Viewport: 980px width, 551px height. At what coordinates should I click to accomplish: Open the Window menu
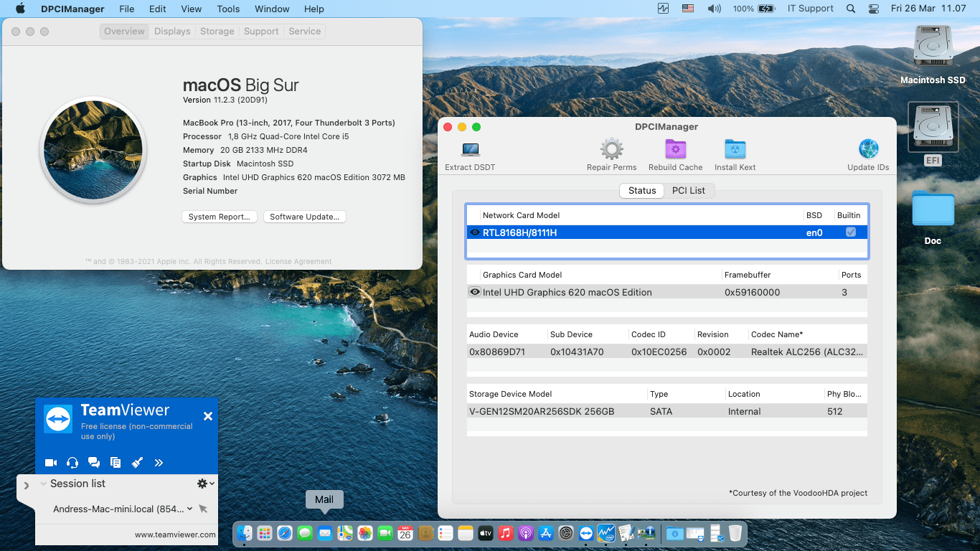click(x=272, y=9)
